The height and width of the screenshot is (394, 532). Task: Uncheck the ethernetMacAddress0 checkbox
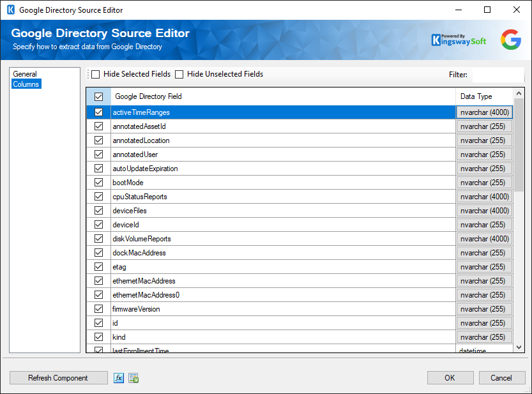[99, 294]
